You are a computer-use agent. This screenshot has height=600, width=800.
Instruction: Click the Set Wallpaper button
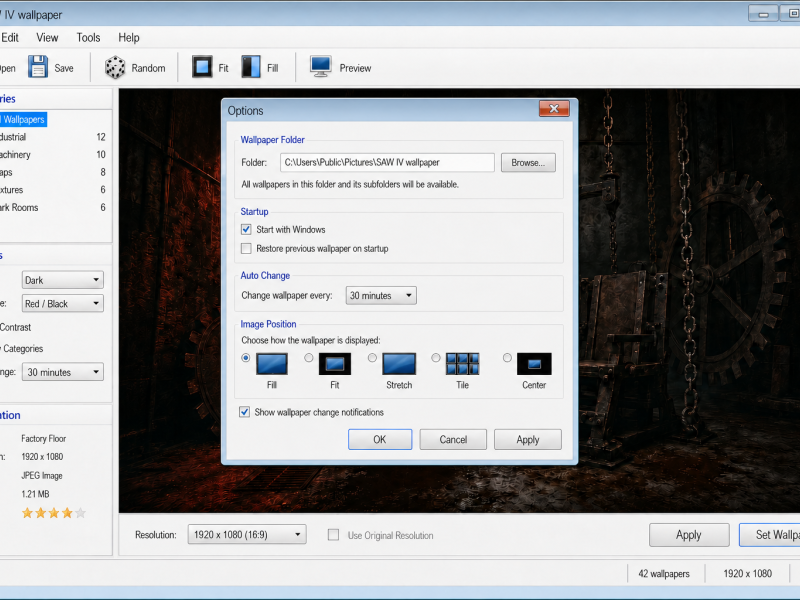coord(770,535)
